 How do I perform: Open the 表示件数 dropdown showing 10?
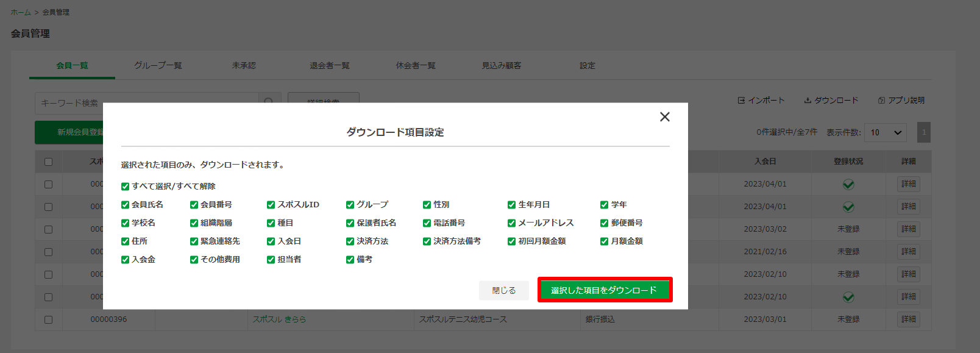pos(886,132)
